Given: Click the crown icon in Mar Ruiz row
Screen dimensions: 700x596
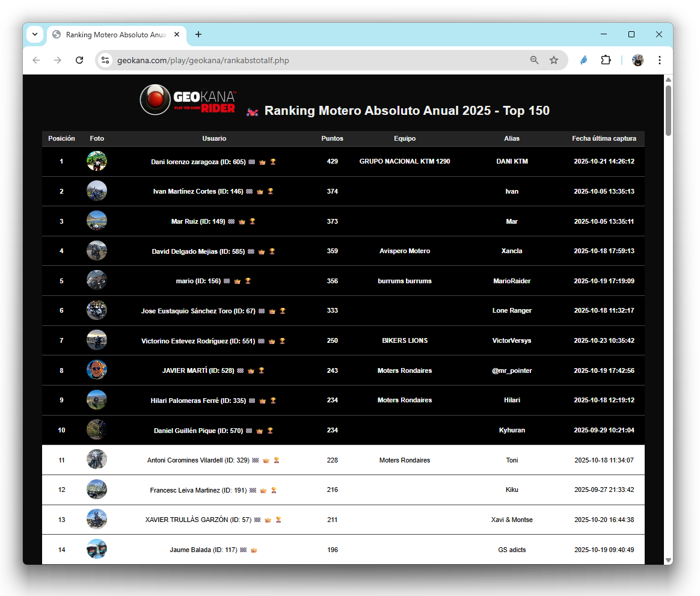Looking at the screenshot, I should (x=242, y=222).
